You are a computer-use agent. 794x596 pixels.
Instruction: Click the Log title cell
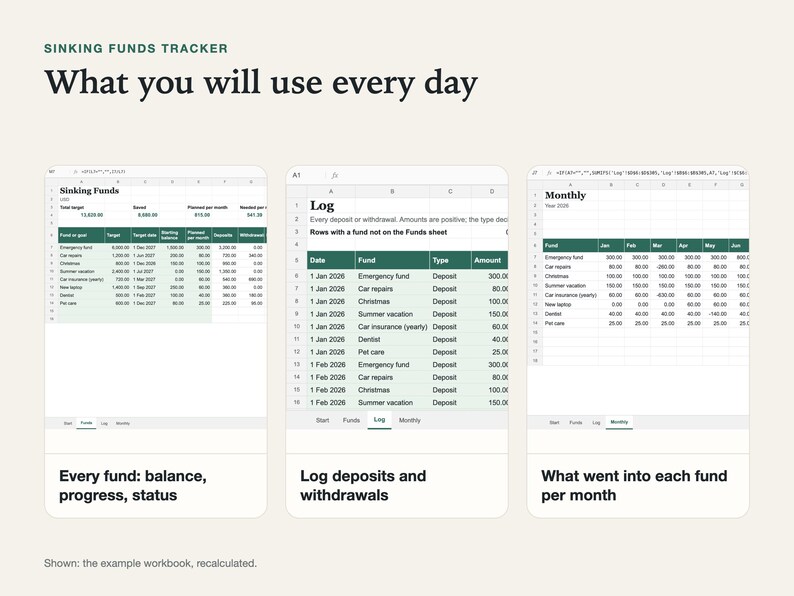(x=322, y=206)
